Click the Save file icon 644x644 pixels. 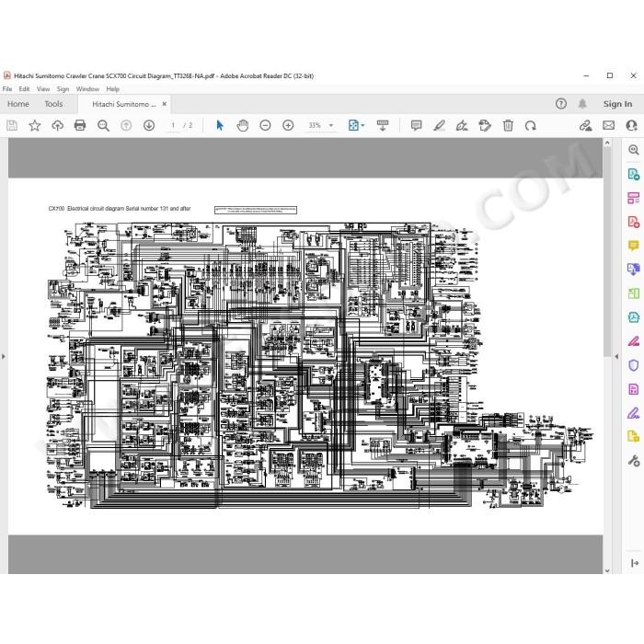[x=12, y=125]
